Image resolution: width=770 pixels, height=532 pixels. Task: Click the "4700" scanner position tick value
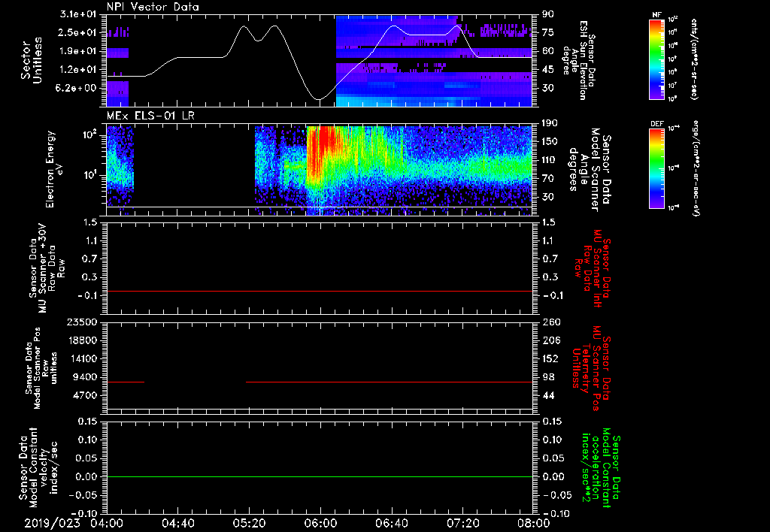tap(85, 395)
